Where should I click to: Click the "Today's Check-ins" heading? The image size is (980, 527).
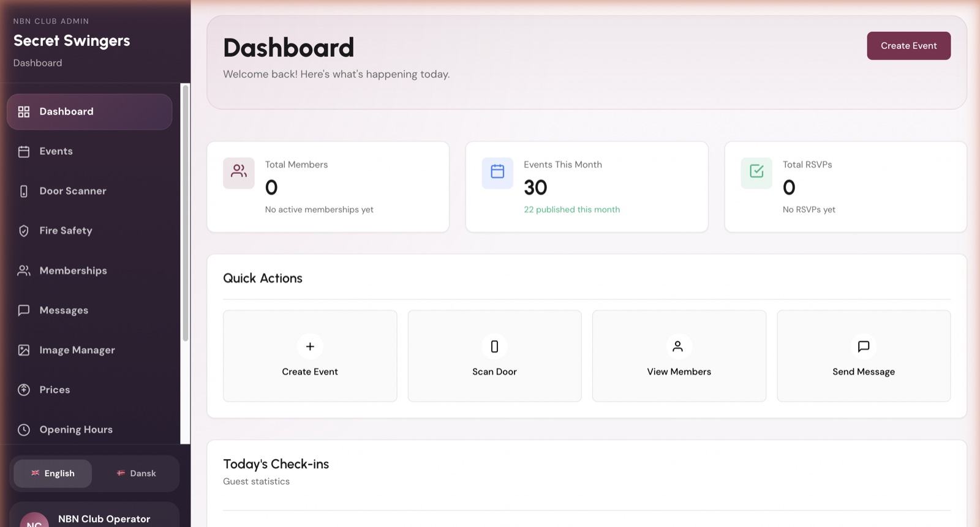276,464
